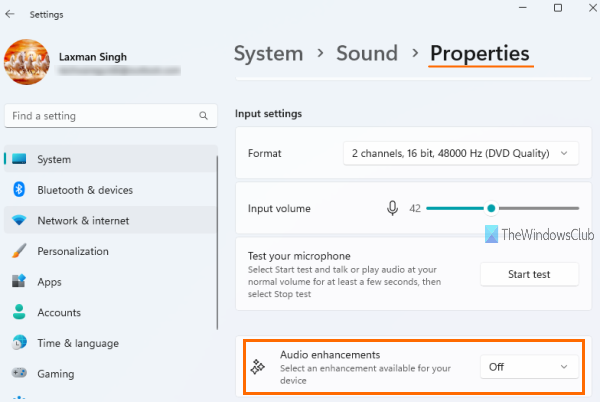Click the sidebar vertical scrollbar
Image resolution: width=600 pixels, height=402 pixels.
(x=217, y=250)
